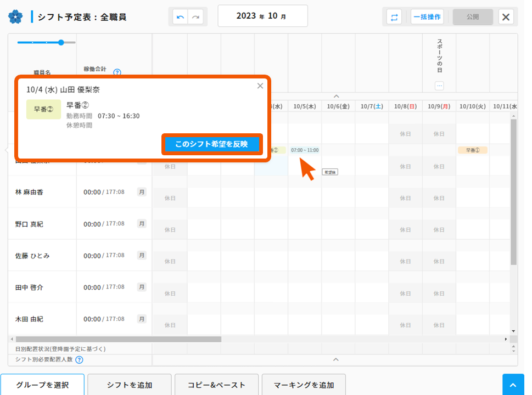
Task: Close the shift schedule with X
Action: click(506, 17)
